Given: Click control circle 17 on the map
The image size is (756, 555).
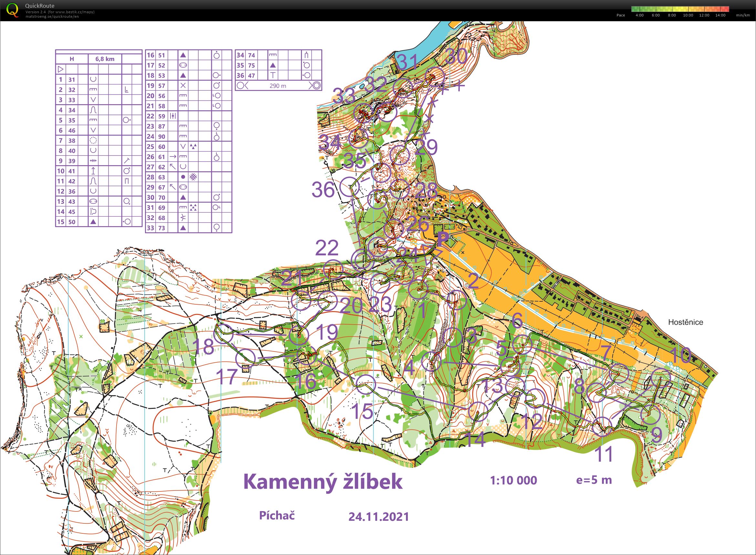Looking at the screenshot, I should coord(246,359).
